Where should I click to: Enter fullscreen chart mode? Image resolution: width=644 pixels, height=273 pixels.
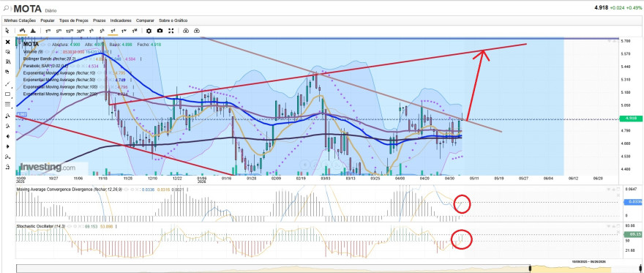click(x=171, y=31)
